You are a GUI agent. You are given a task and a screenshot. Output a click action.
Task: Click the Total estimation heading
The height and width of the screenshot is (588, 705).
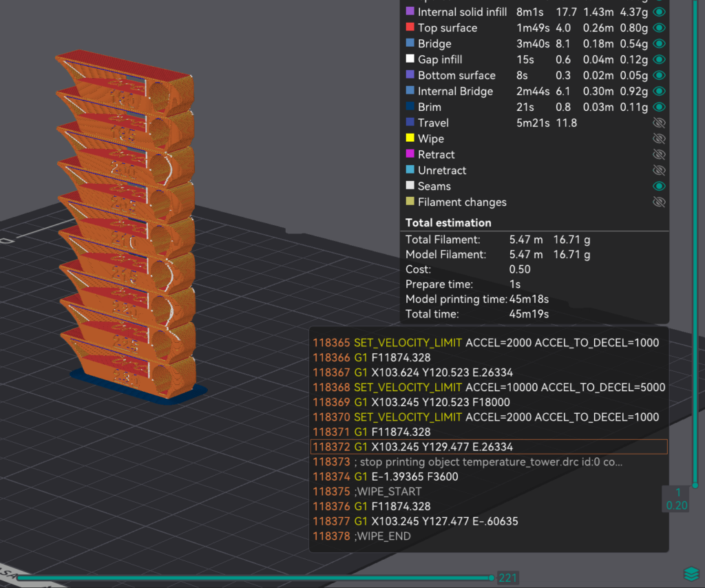(x=448, y=222)
